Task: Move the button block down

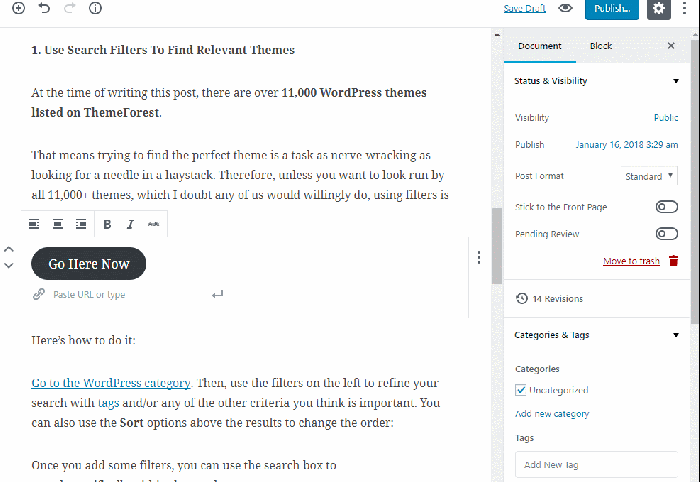Action: click(x=9, y=265)
